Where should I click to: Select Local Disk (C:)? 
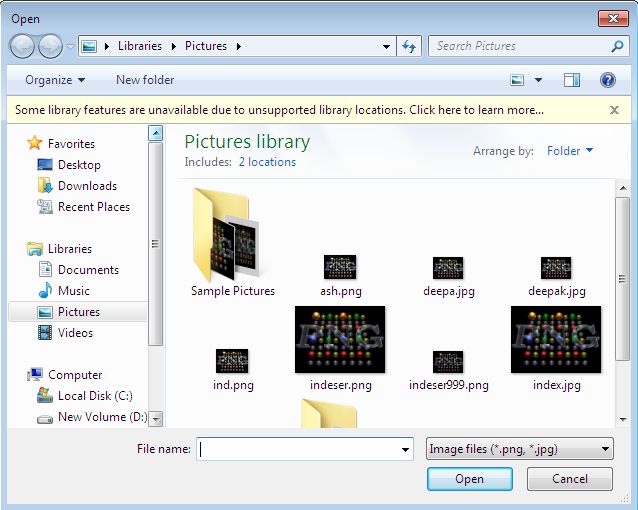pyautogui.click(x=85, y=396)
